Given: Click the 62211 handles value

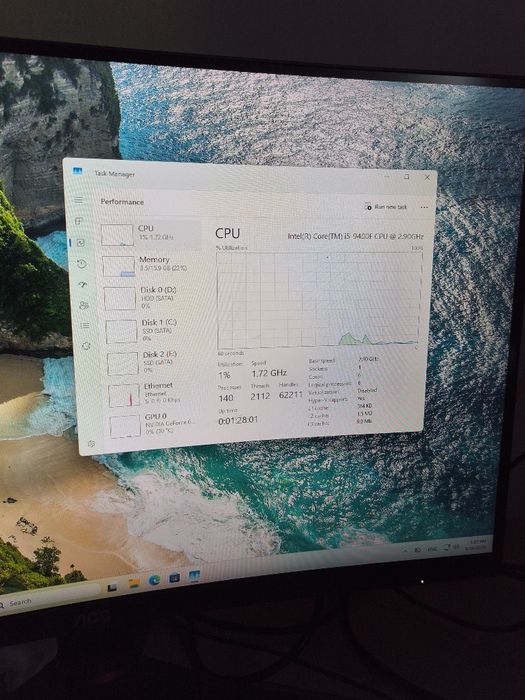Looking at the screenshot, I should tap(291, 395).
